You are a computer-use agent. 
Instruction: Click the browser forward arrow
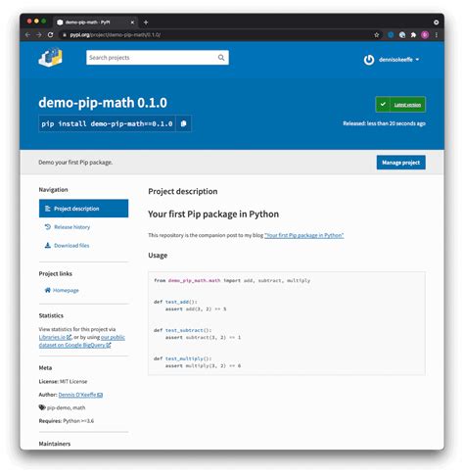[x=39, y=34]
